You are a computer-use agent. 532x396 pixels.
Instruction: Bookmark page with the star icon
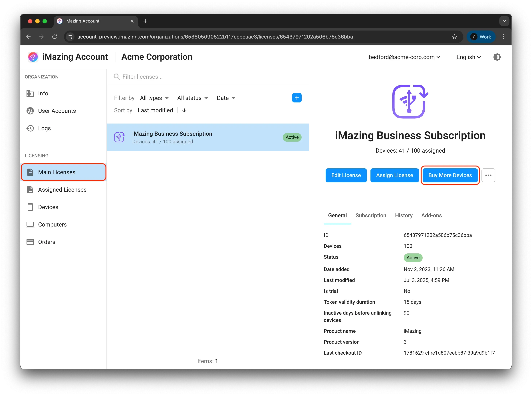(x=454, y=37)
